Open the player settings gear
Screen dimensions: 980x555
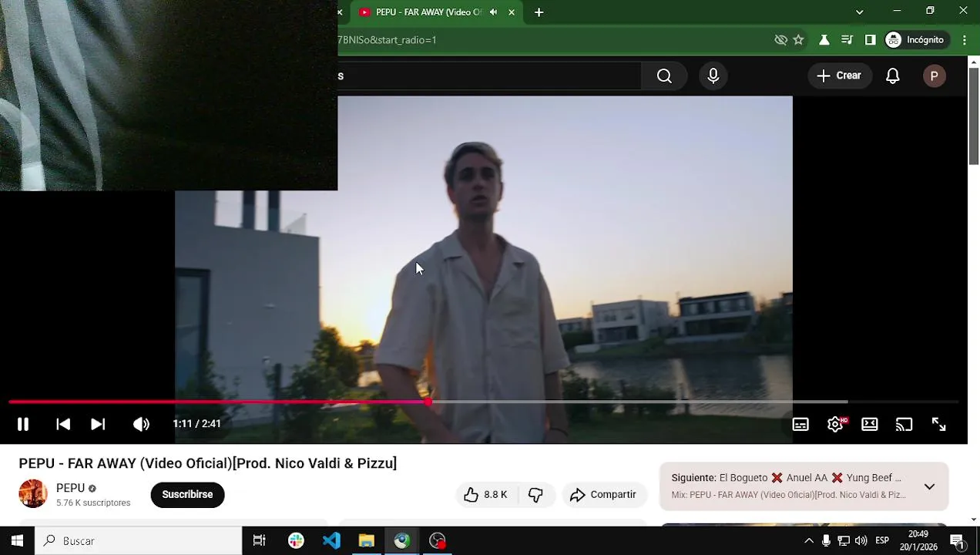point(835,424)
